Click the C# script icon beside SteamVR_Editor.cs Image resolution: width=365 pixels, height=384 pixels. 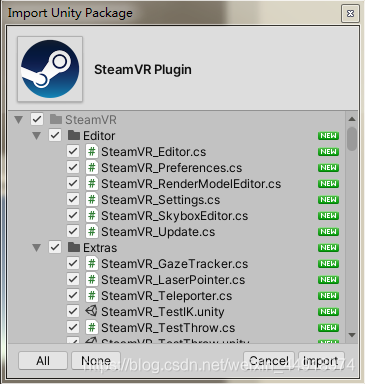coord(92,151)
